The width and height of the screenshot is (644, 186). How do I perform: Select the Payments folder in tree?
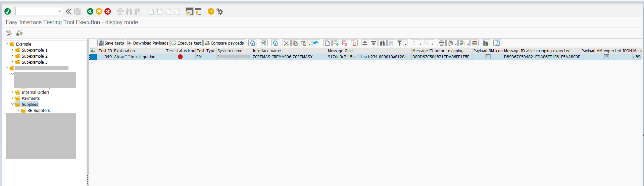click(31, 99)
